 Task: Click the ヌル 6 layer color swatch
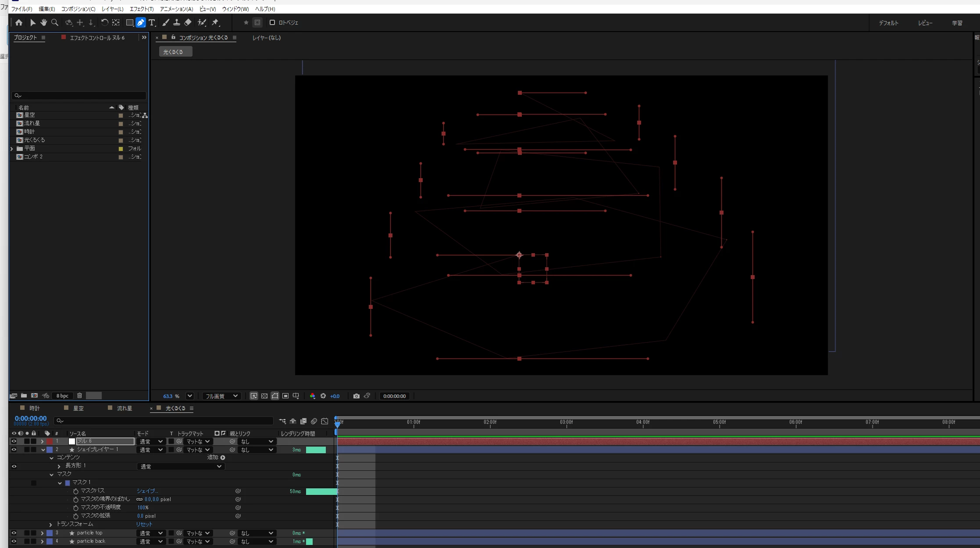(50, 441)
